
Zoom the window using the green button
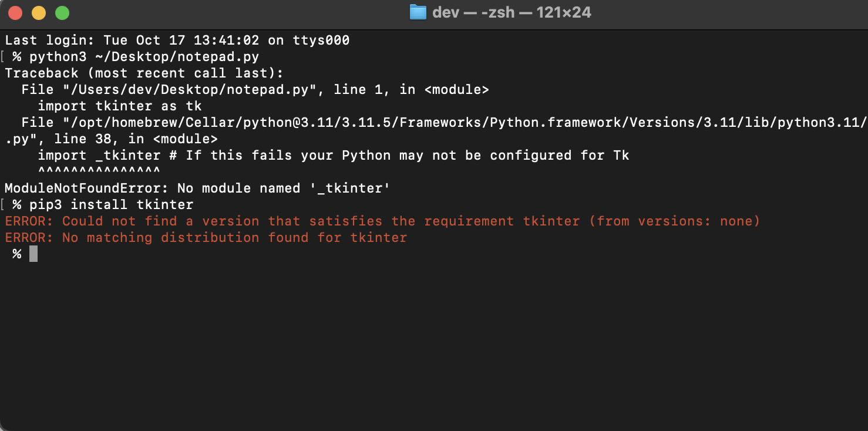pyautogui.click(x=62, y=12)
